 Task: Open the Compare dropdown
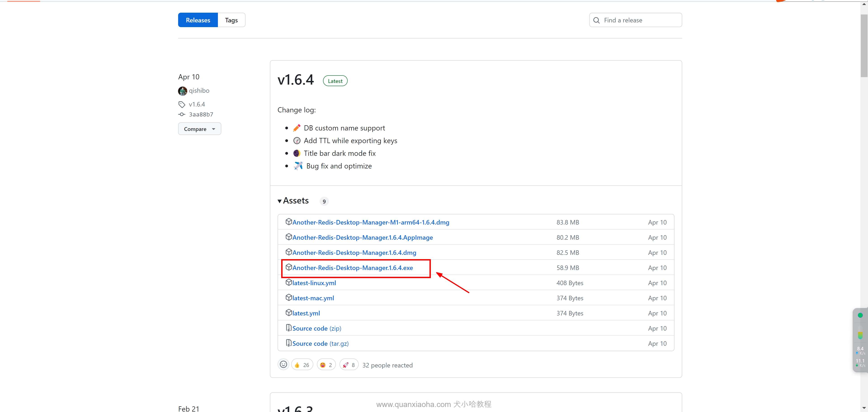tap(199, 129)
